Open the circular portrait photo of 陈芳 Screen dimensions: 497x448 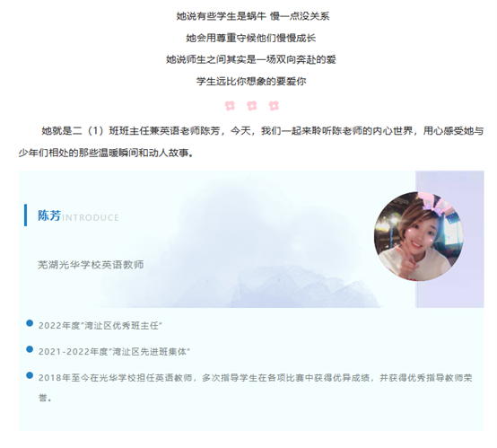click(419, 237)
